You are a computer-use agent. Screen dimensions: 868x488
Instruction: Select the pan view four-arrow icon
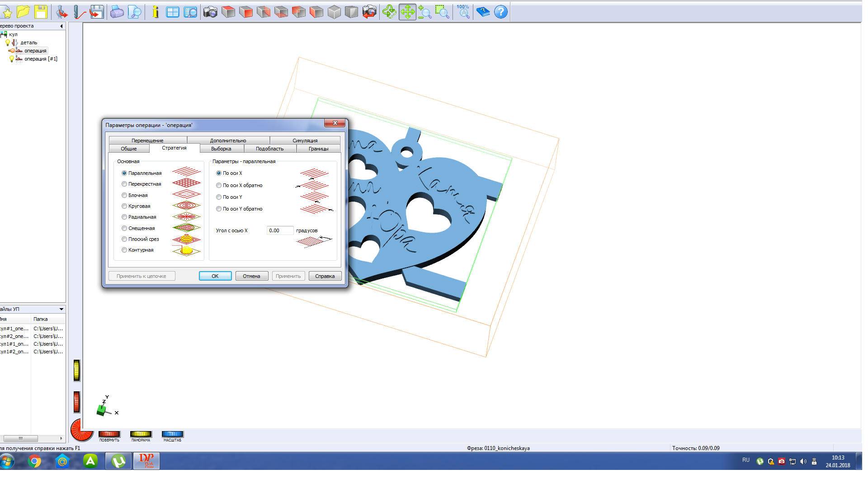tap(407, 12)
